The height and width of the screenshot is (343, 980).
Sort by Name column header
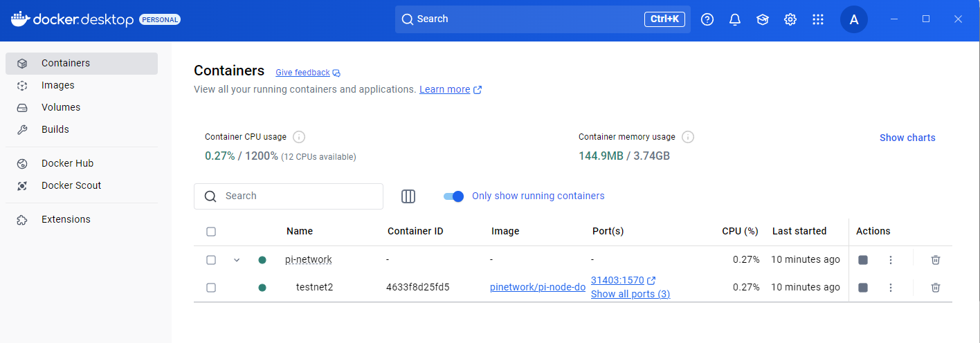[x=300, y=232]
